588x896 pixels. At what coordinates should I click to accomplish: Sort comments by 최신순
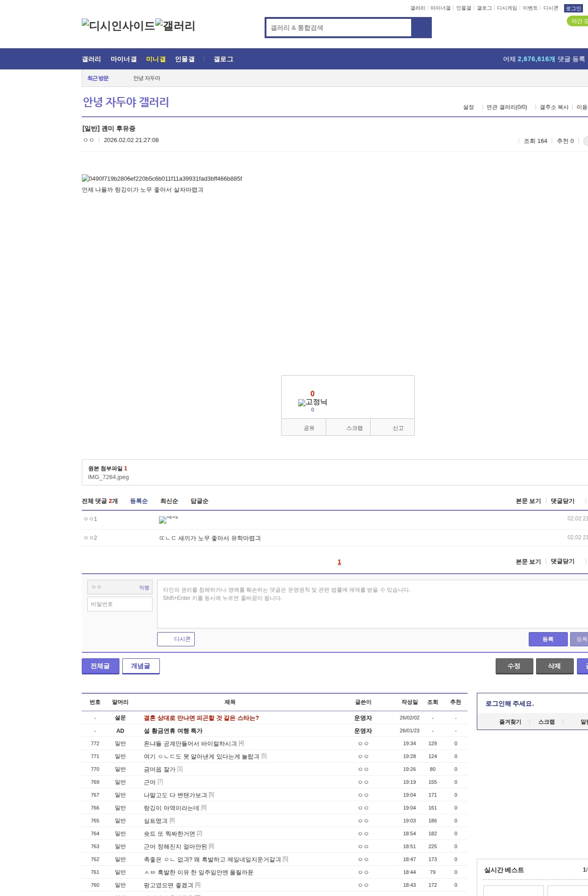[x=169, y=501]
